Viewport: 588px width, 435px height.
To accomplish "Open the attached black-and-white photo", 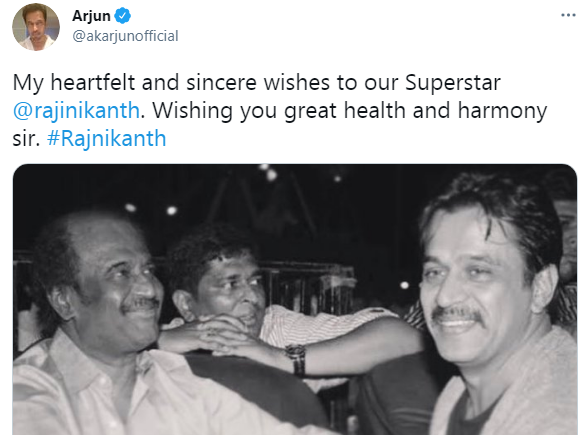I will click(x=295, y=299).
